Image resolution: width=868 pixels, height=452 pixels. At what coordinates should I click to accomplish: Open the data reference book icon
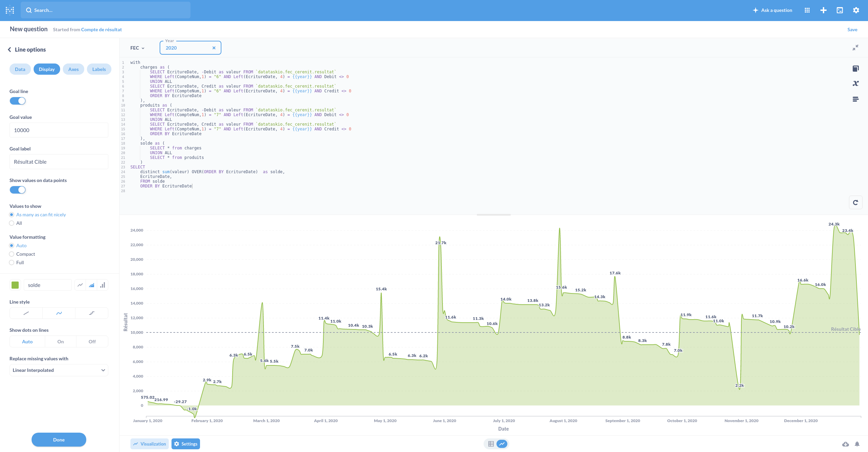[x=855, y=69]
